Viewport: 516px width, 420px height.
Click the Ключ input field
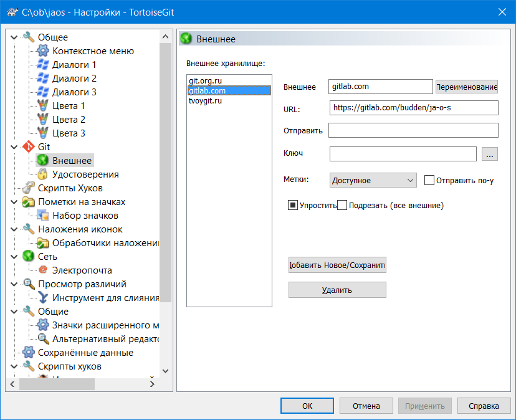pyautogui.click(x=403, y=154)
